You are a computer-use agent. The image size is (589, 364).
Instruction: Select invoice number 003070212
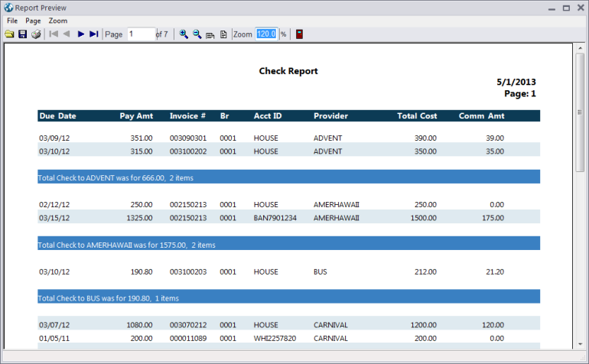tap(188, 325)
